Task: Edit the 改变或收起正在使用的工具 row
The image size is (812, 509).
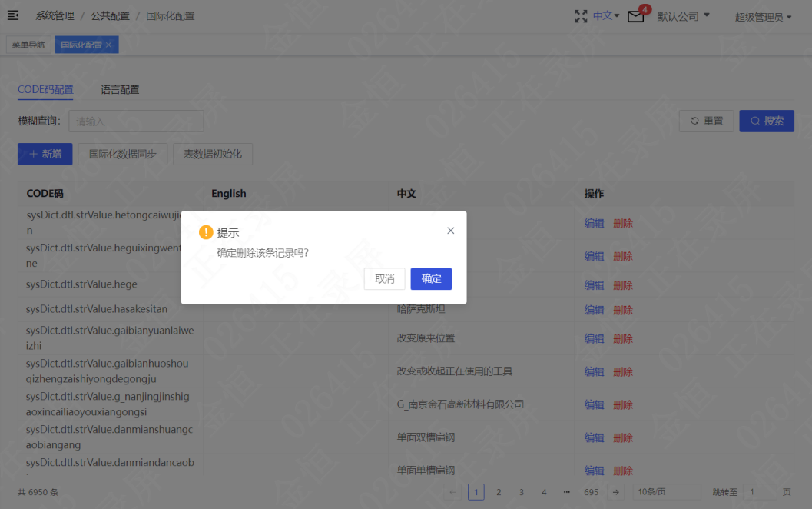Action: [x=594, y=371]
